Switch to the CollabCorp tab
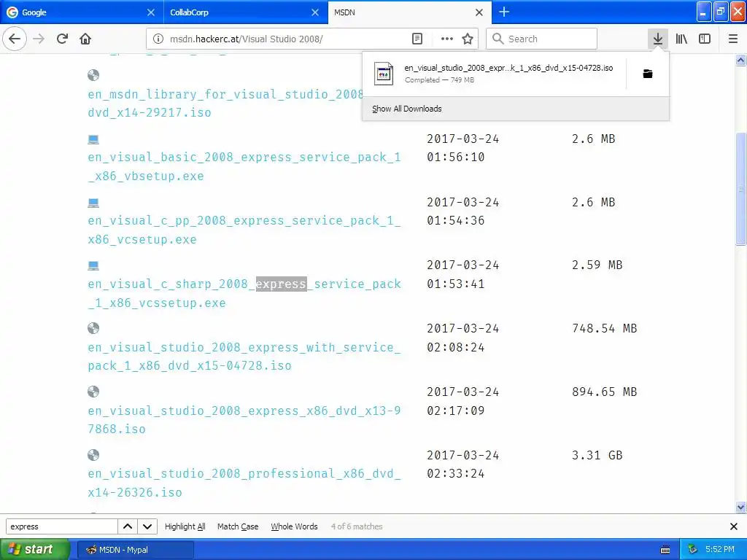This screenshot has height=560, width=747. (246, 12)
